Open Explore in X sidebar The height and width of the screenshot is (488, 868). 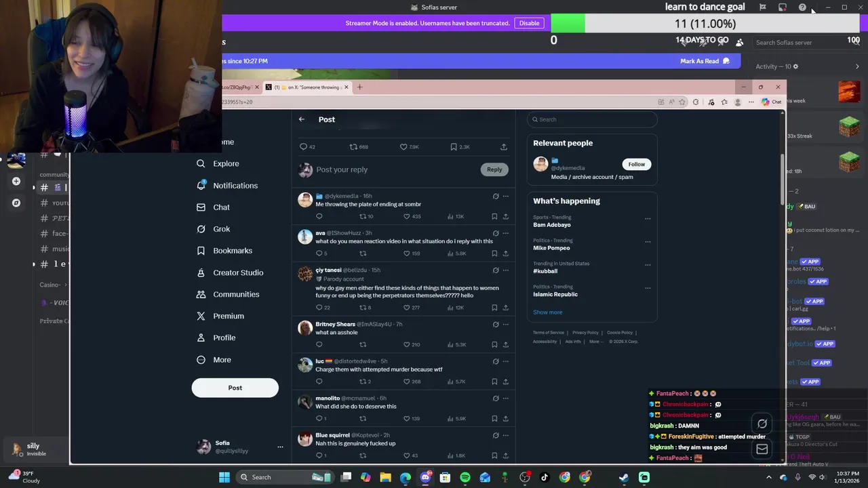pyautogui.click(x=218, y=163)
